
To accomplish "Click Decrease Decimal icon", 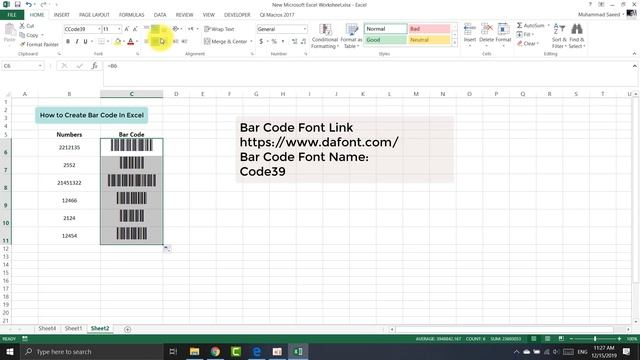I will pyautogui.click(x=303, y=41).
